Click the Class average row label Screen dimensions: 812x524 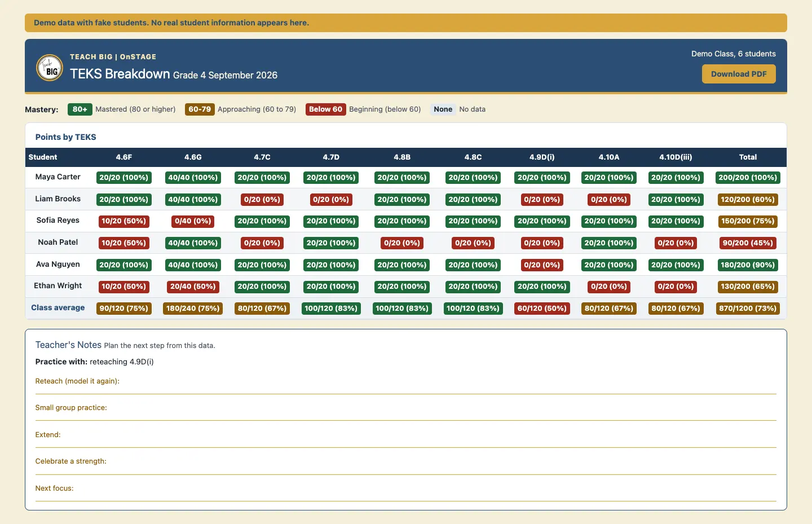(58, 308)
